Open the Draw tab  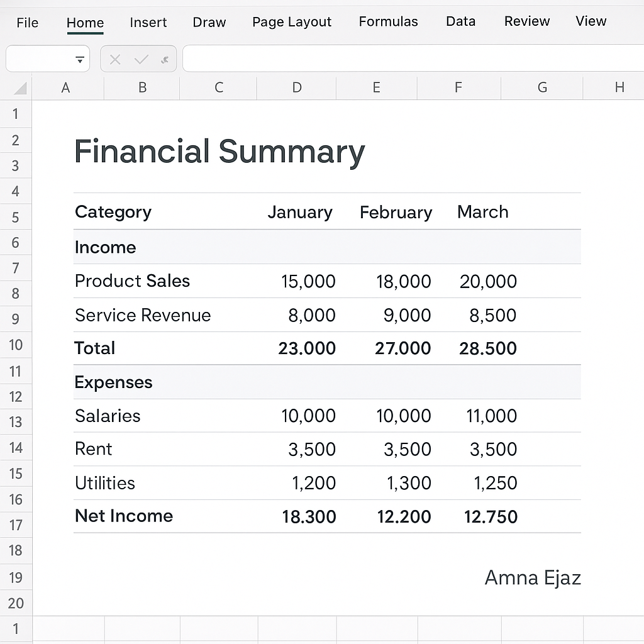tap(209, 23)
